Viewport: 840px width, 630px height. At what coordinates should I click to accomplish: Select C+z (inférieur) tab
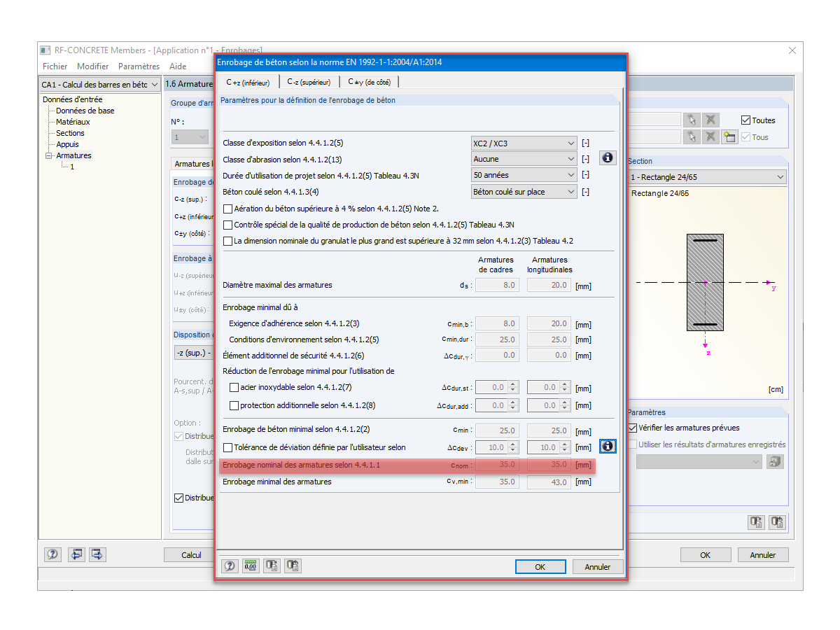click(248, 82)
